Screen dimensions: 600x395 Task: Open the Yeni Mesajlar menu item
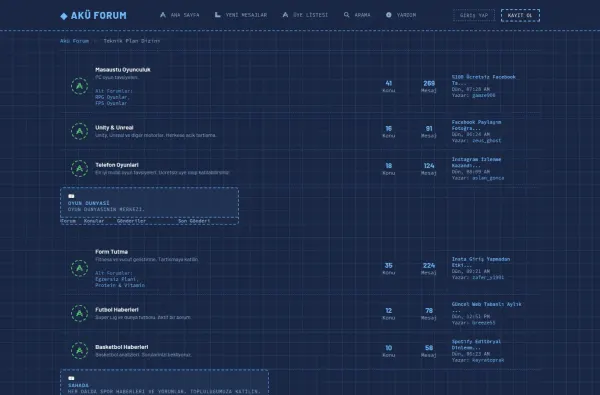pos(241,15)
